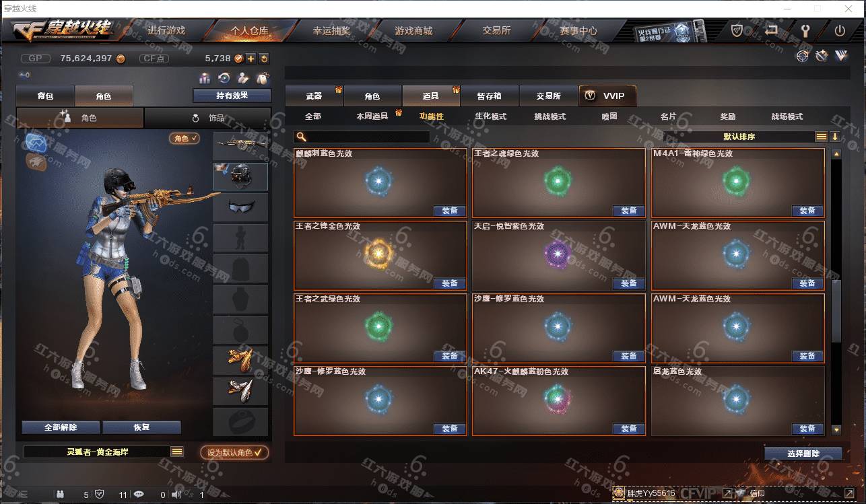Click the 选择删除 button

point(803,454)
